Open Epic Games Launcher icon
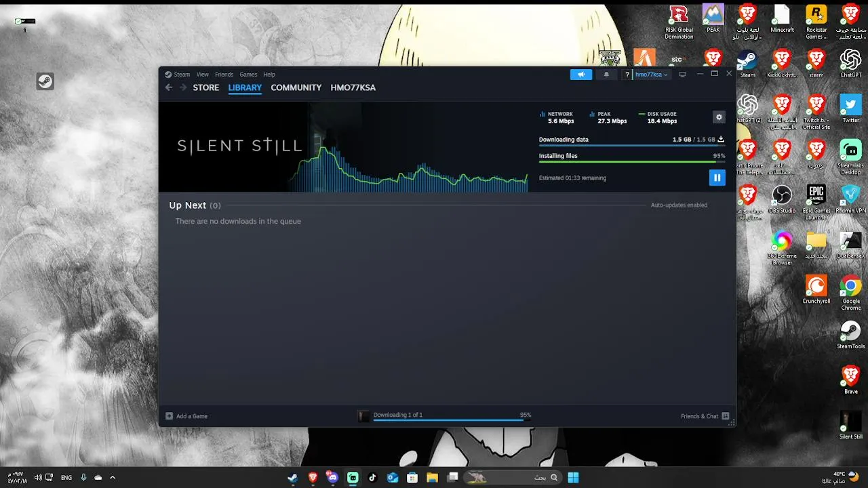This screenshot has height=488, width=868. coord(816,202)
